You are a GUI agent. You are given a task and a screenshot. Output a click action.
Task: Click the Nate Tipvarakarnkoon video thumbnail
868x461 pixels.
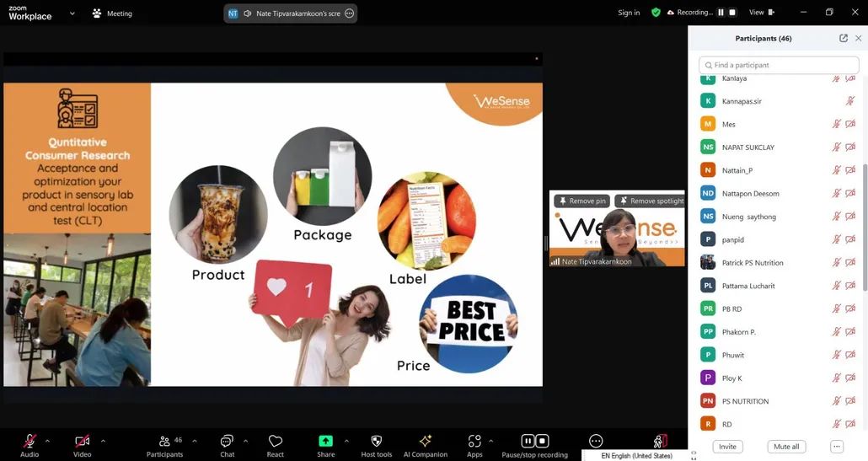[x=617, y=228]
